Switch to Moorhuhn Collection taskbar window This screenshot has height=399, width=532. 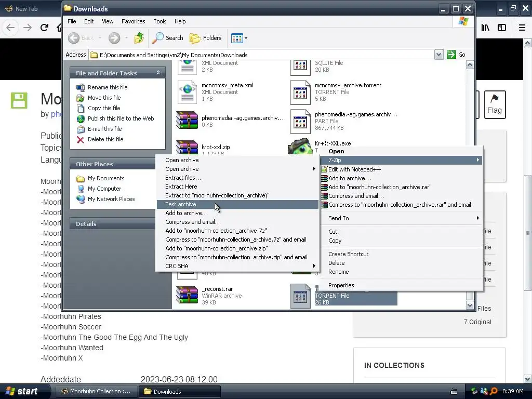point(96,392)
